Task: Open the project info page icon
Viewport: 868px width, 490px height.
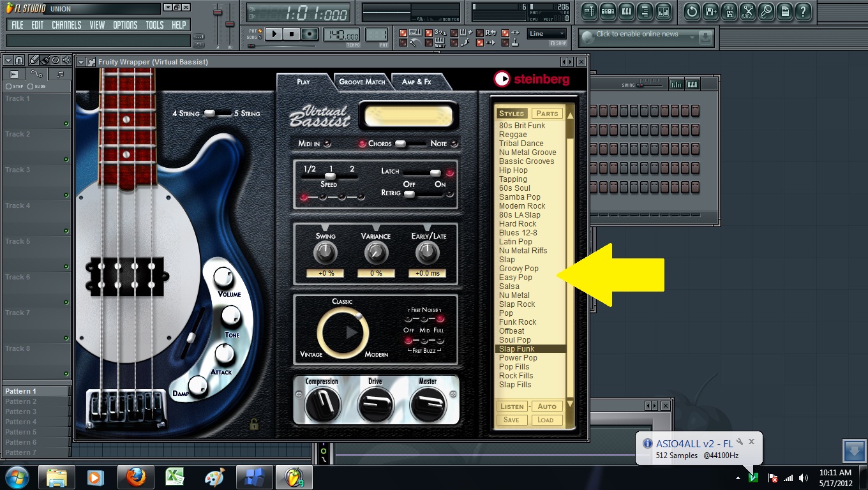Action: pos(784,11)
